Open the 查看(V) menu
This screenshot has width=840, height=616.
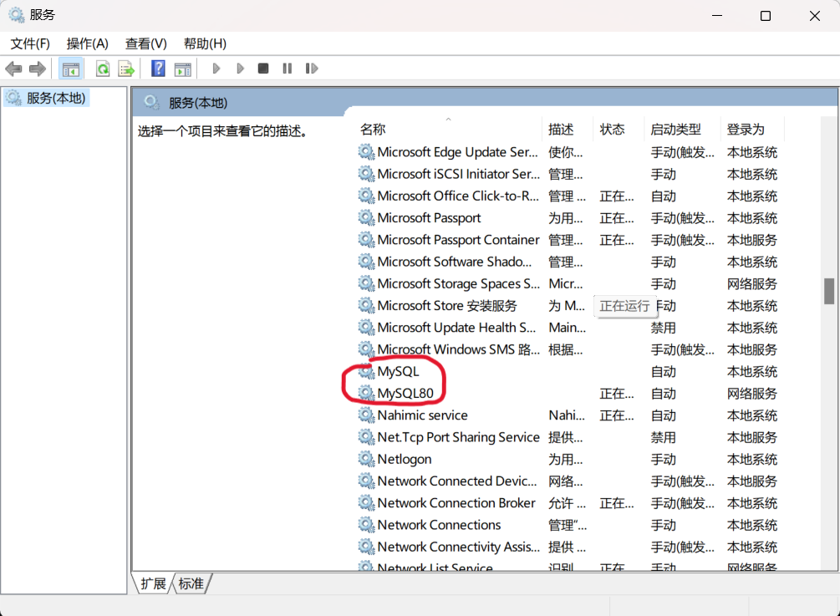145,43
